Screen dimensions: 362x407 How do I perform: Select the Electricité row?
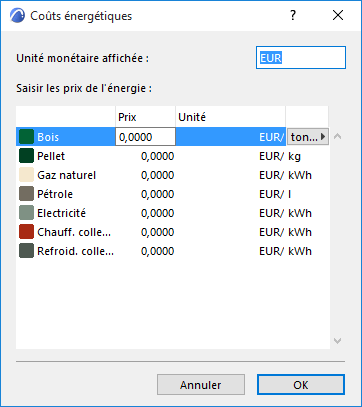[173, 213]
